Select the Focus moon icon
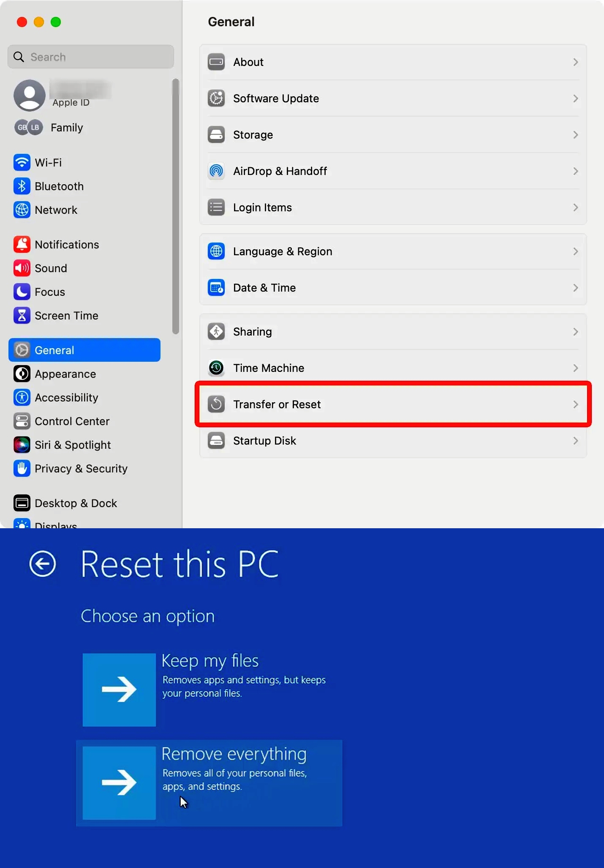 pos(22,292)
